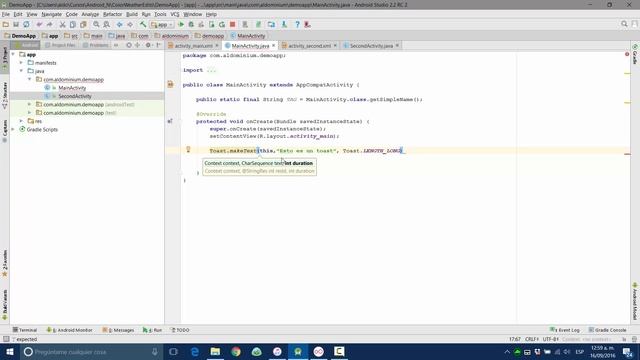Expand the collapsed import block
Viewport: 640px width, 360px height.
pyautogui.click(x=211, y=70)
